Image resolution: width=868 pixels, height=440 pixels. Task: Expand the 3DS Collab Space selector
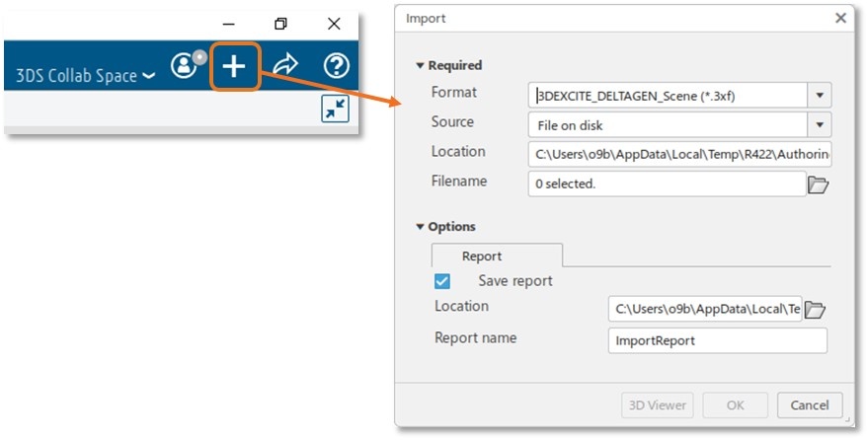coord(86,75)
